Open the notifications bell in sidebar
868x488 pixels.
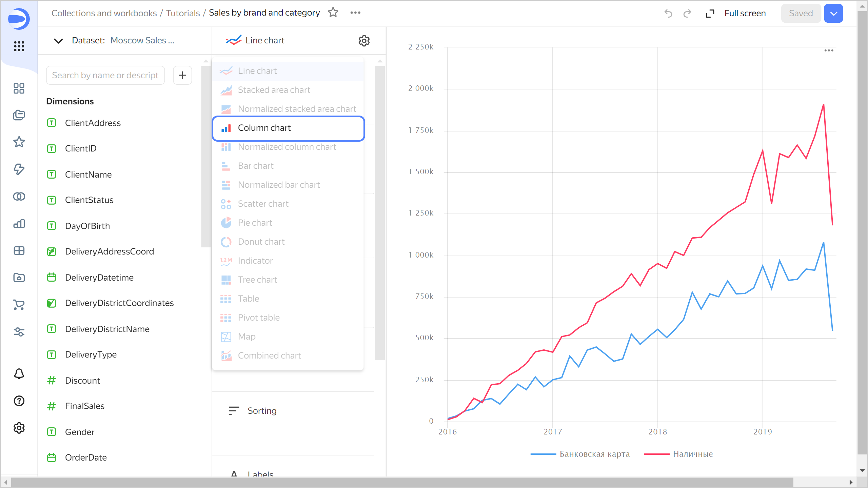pyautogui.click(x=19, y=373)
